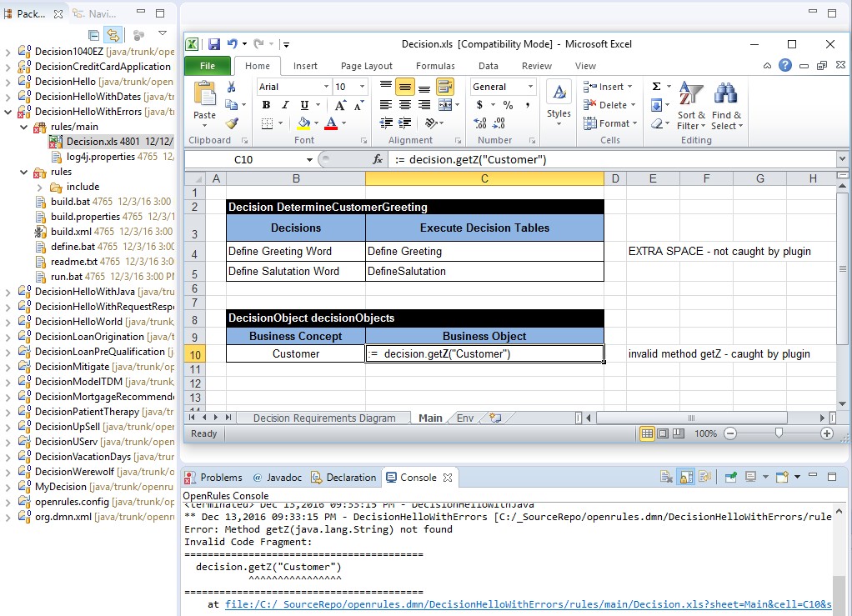
Task: Click Collapse All in Package Explorer
Action: [x=93, y=35]
